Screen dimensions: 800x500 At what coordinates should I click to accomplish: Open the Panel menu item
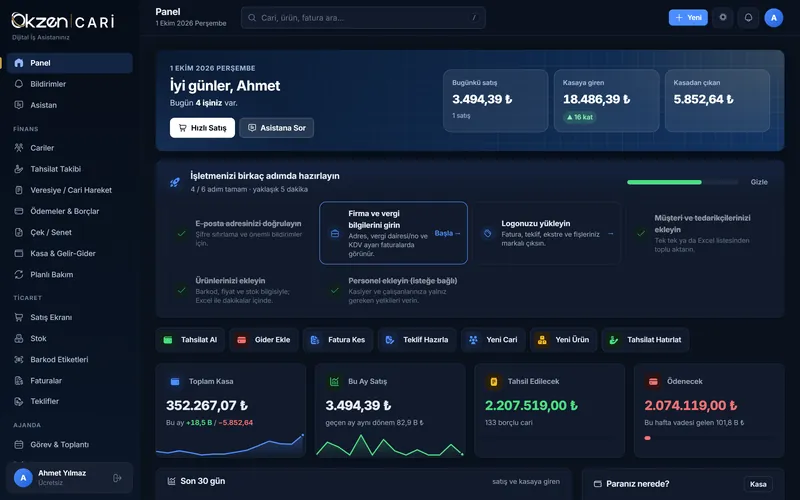(70, 63)
